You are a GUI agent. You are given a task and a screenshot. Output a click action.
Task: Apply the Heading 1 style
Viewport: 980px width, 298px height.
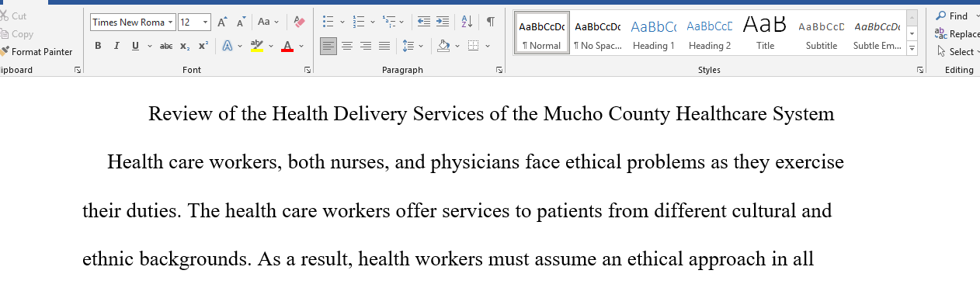coord(654,33)
